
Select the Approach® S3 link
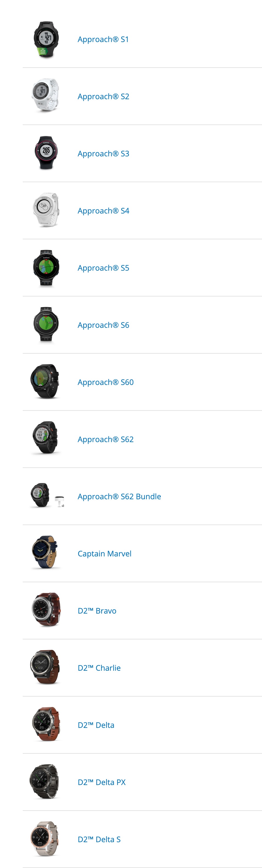point(103,154)
